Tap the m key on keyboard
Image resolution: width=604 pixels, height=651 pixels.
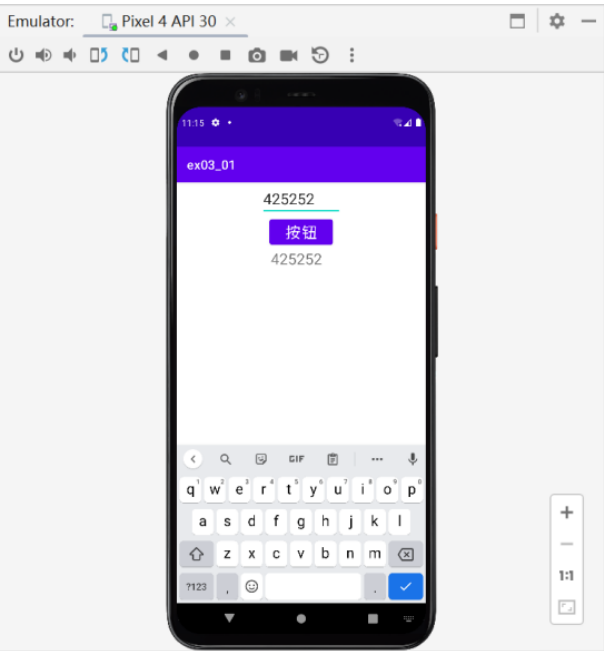[375, 554]
